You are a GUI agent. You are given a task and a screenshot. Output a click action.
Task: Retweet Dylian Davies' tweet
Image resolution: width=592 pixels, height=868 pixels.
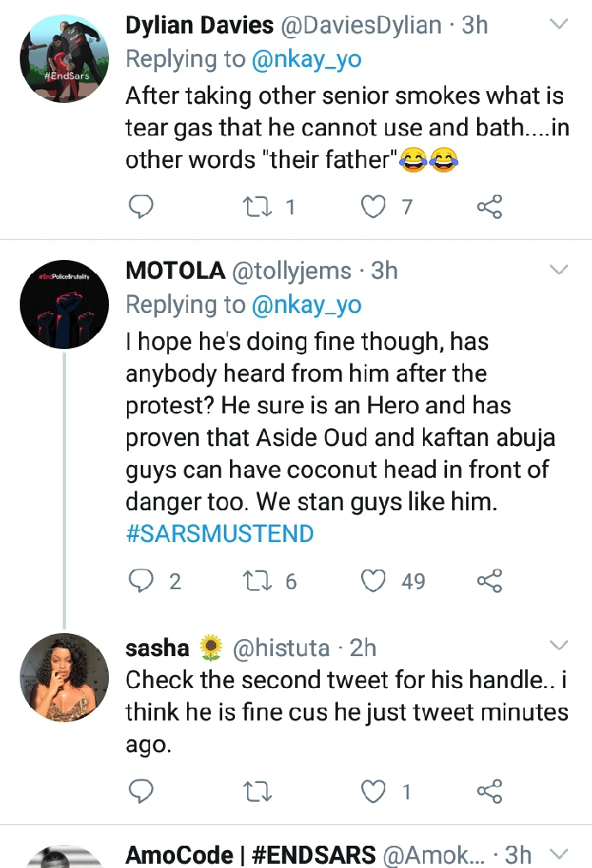(x=256, y=207)
